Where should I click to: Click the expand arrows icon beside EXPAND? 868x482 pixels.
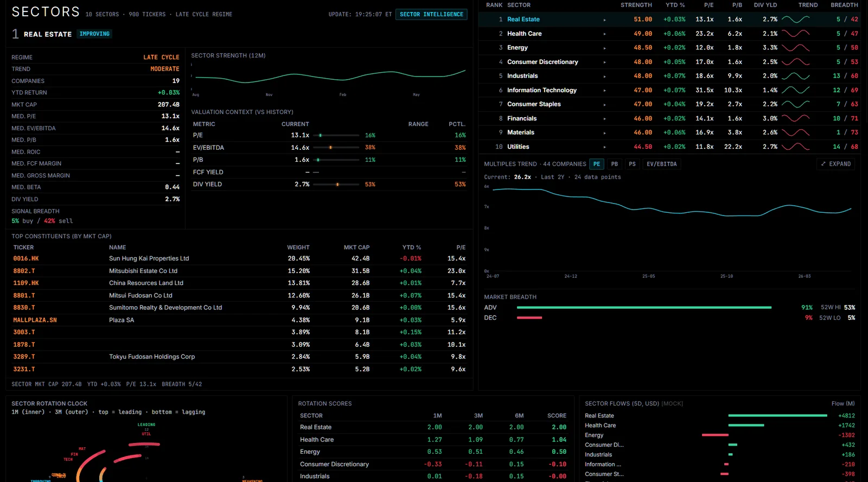(824, 164)
